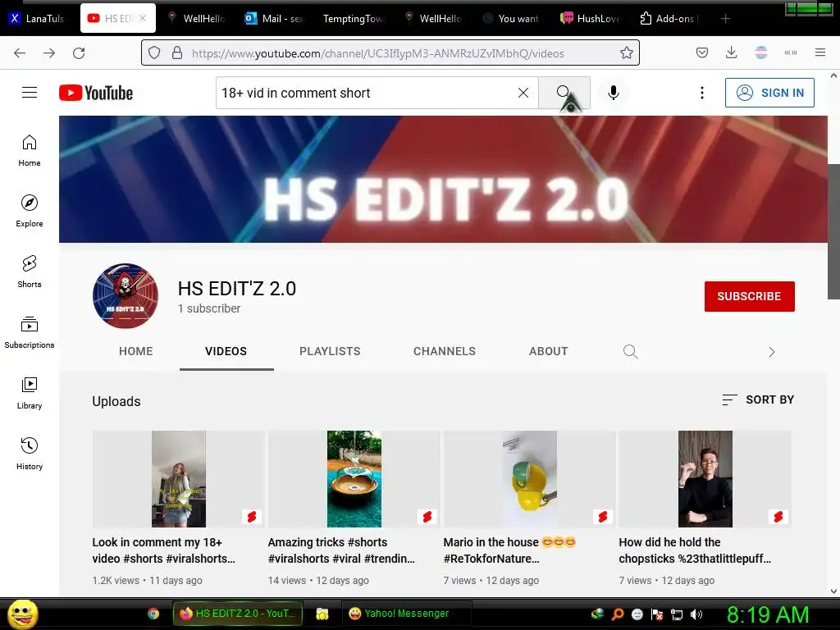This screenshot has height=630, width=840.
Task: Open Subscriptions in the sidebar
Action: click(x=30, y=332)
